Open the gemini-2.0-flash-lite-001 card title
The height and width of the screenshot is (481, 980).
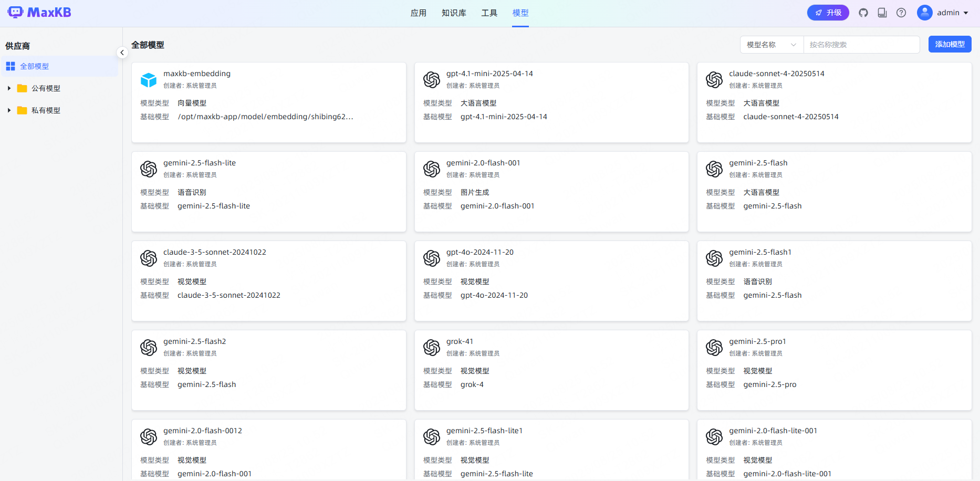point(773,431)
